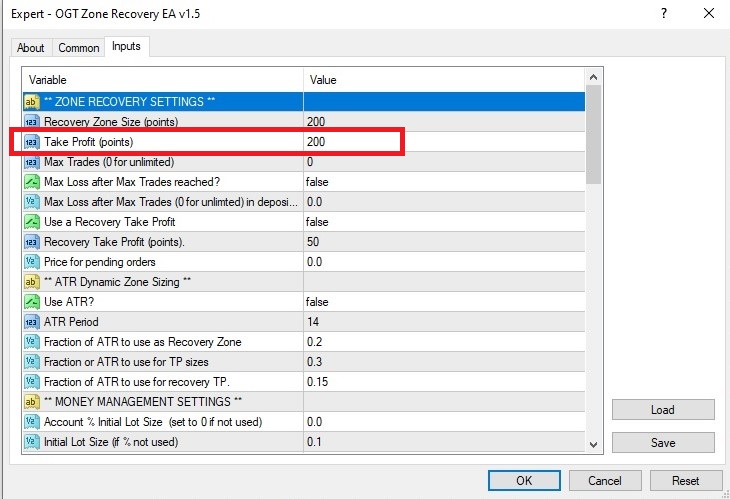The height and width of the screenshot is (499, 730).
Task: Select "** ZONE RECOVERY SETTINGS **" header label
Action: coord(129,101)
